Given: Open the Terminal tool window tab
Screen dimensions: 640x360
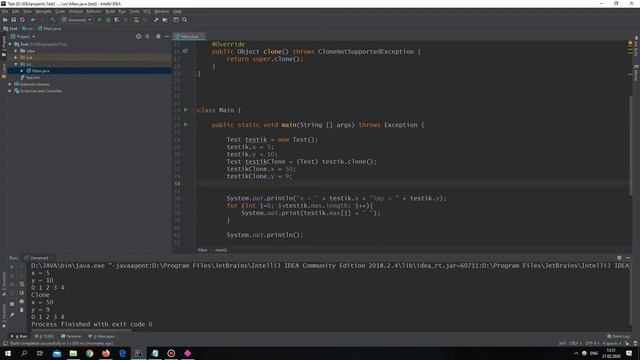Looking at the screenshot, I should point(71,336).
